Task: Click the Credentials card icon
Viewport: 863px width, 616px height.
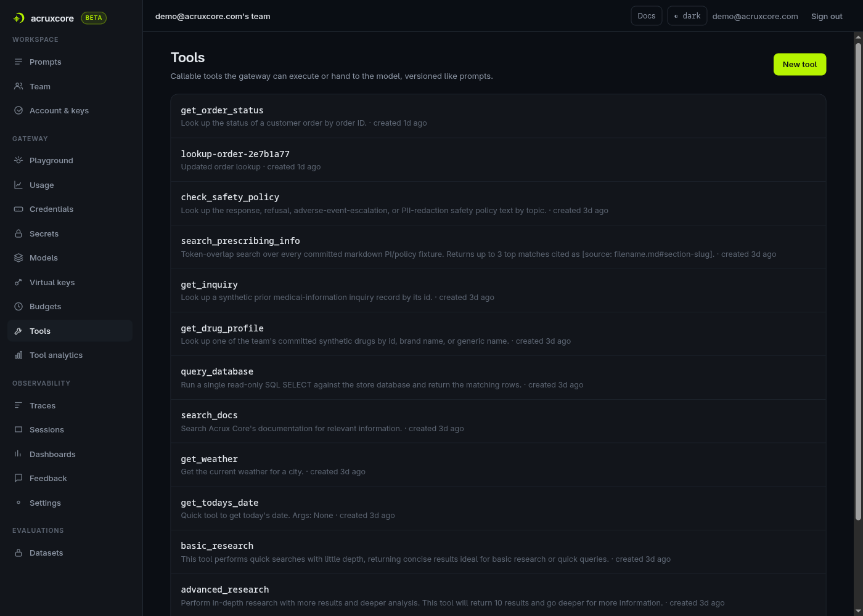Action: 18,209
